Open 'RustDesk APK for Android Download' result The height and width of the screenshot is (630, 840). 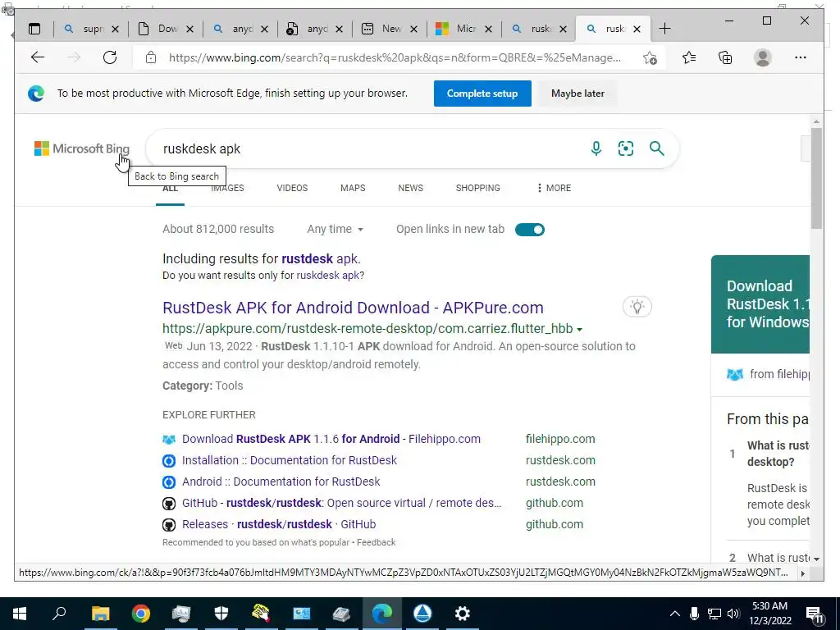[x=353, y=308]
